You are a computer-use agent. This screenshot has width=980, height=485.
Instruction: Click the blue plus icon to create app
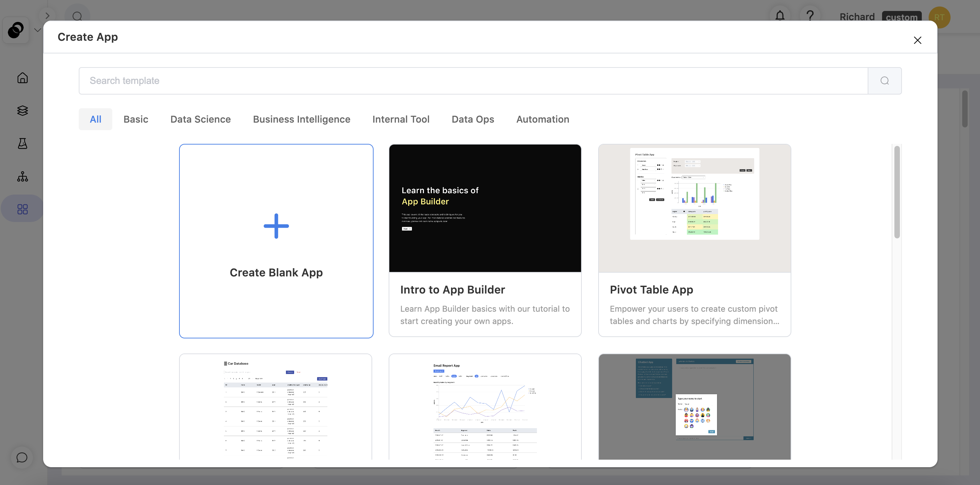pyautogui.click(x=276, y=226)
